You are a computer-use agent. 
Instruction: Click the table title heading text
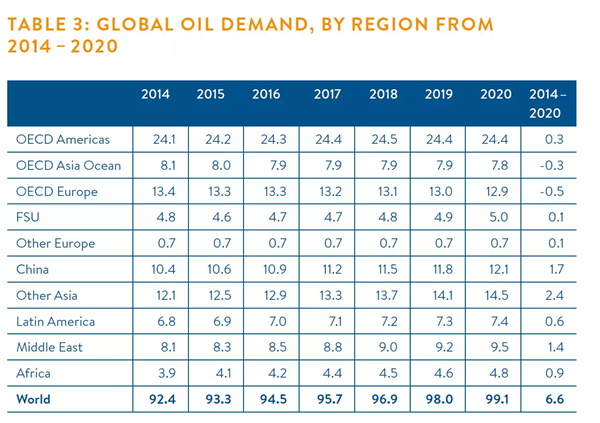[250, 35]
